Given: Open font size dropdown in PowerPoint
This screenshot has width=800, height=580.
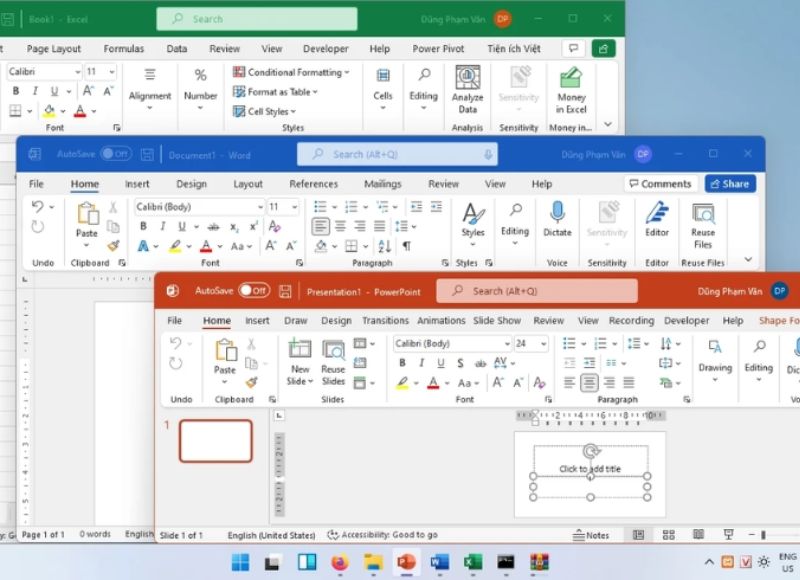Looking at the screenshot, I should 543,343.
